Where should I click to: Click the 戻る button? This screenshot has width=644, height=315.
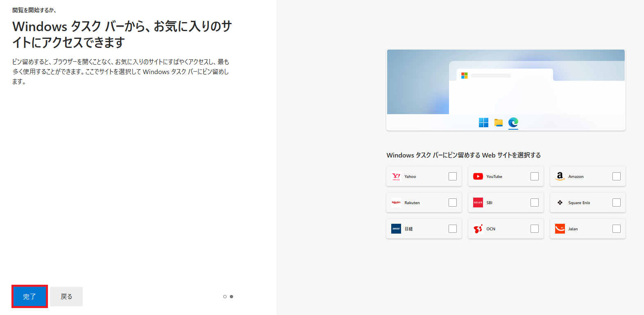[x=66, y=297]
